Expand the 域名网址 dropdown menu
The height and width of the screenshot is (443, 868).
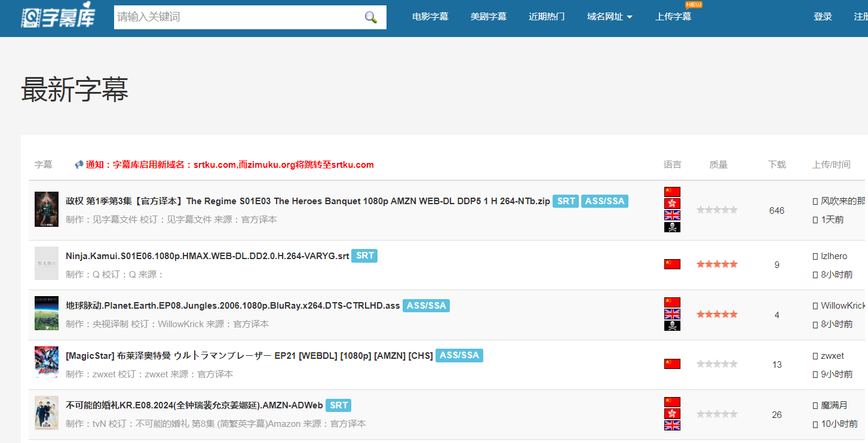click(x=609, y=17)
